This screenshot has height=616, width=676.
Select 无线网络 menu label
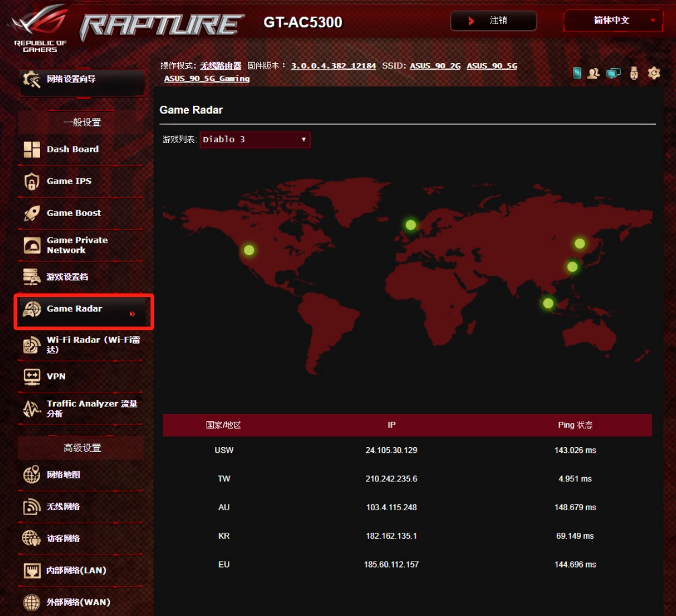point(63,506)
